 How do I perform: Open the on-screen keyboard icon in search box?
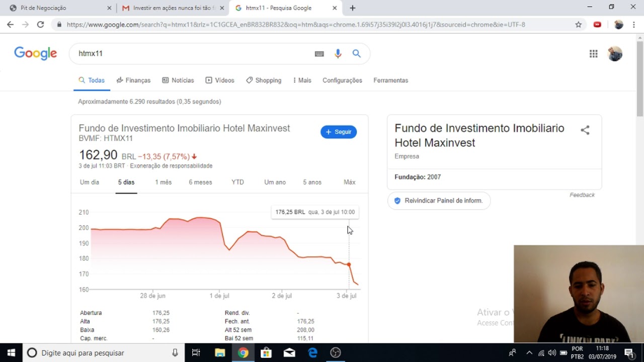tap(319, 54)
